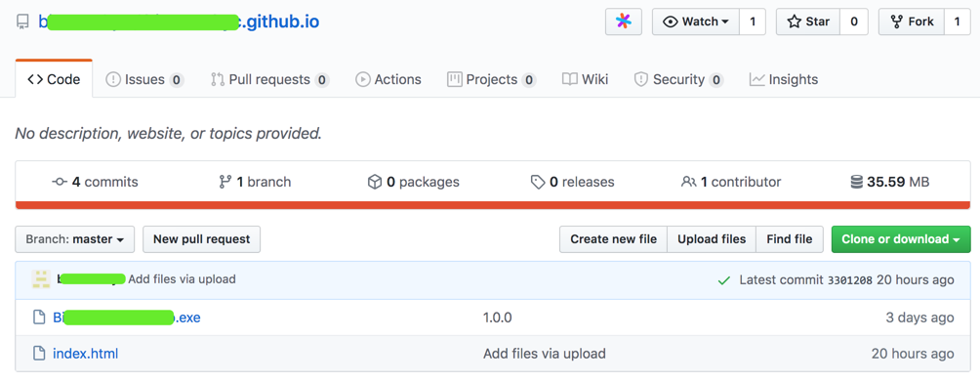Click the committer avatar thumbnail
Screen dimensions: 980x382
(41, 279)
